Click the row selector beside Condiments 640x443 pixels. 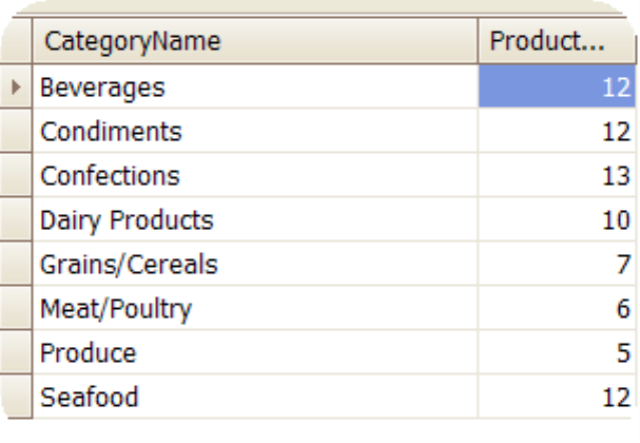click(16, 132)
